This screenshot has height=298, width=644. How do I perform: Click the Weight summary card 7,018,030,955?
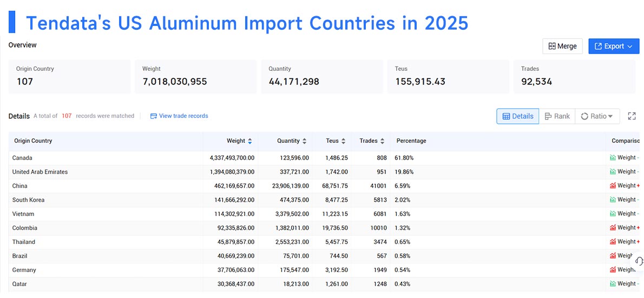pyautogui.click(x=195, y=77)
